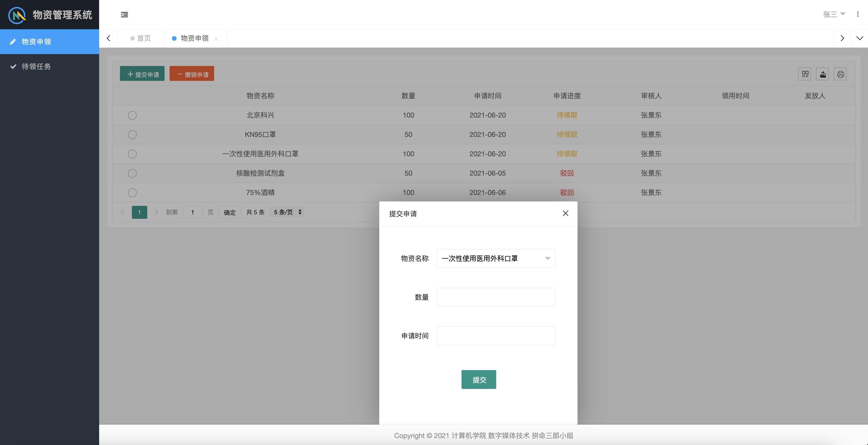This screenshot has height=445, width=868.
Task: Click the print table icon
Action: click(840, 74)
